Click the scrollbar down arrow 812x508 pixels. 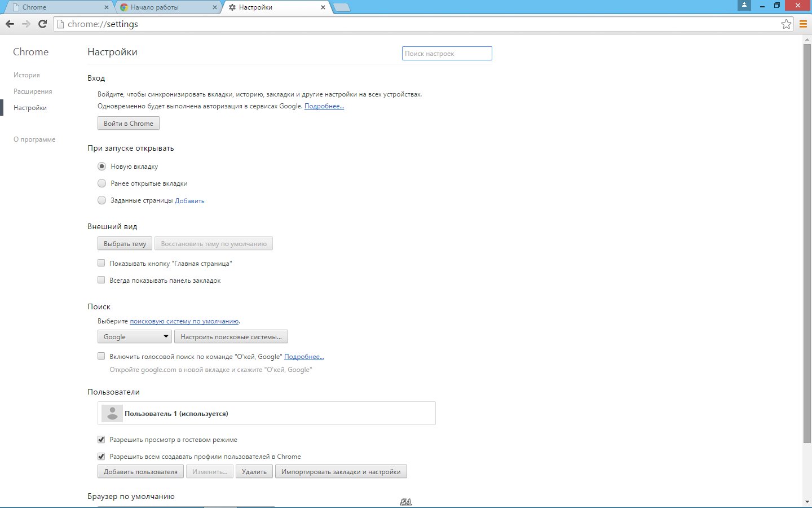click(x=807, y=502)
